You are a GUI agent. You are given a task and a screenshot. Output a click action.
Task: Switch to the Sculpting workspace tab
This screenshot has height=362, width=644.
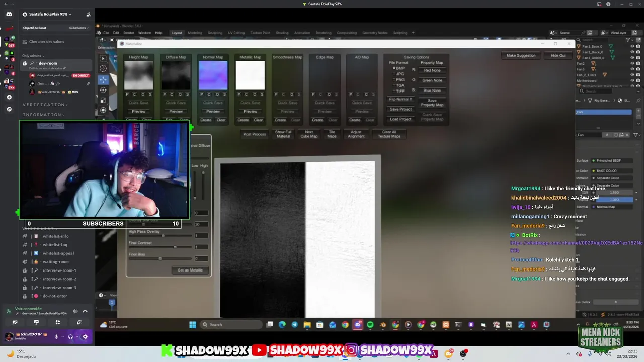pyautogui.click(x=215, y=33)
